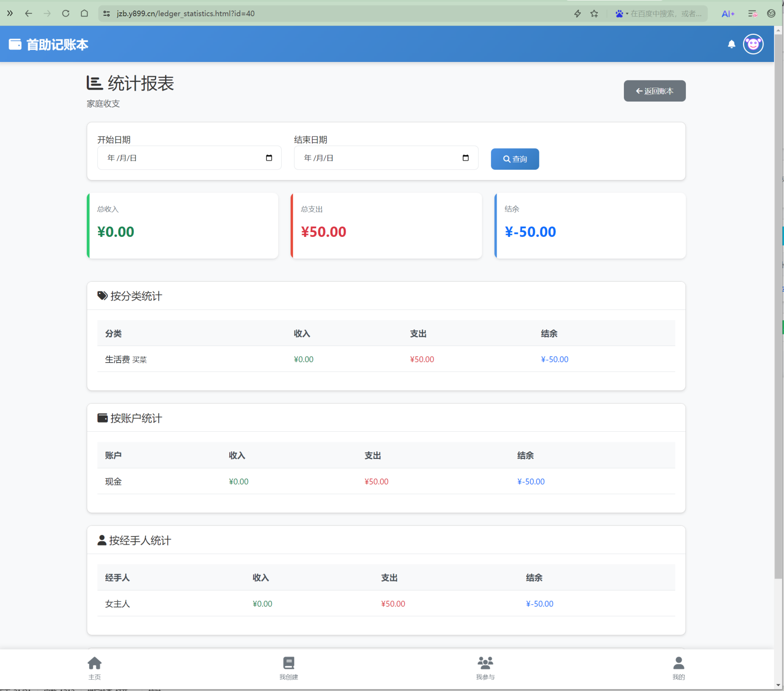The image size is (784, 691).
Task: Open the start date calendar picker
Action: click(x=269, y=158)
